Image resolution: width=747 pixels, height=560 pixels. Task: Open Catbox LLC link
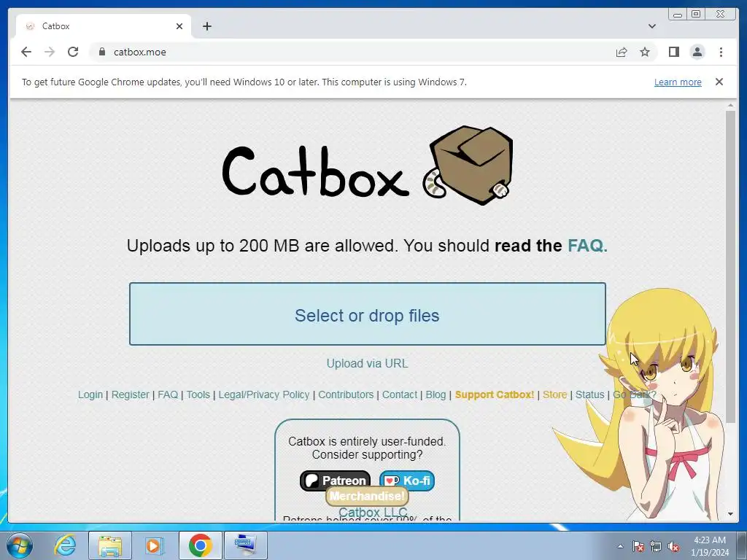373,513
